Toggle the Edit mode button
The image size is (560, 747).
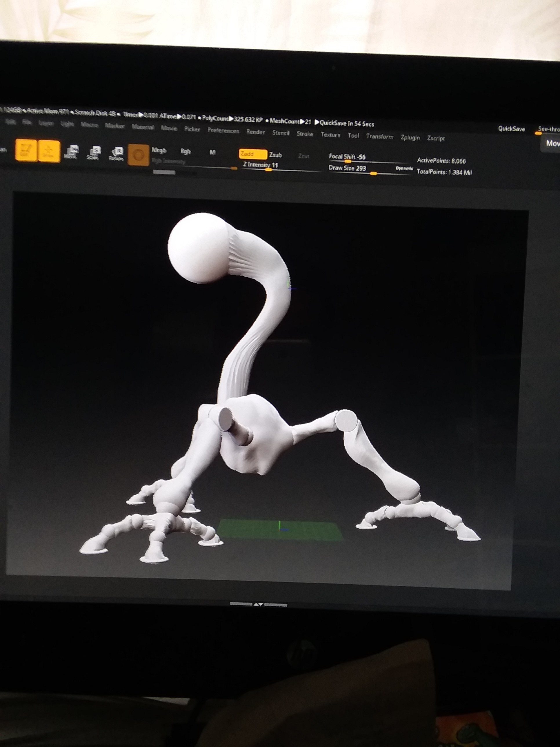click(26, 150)
